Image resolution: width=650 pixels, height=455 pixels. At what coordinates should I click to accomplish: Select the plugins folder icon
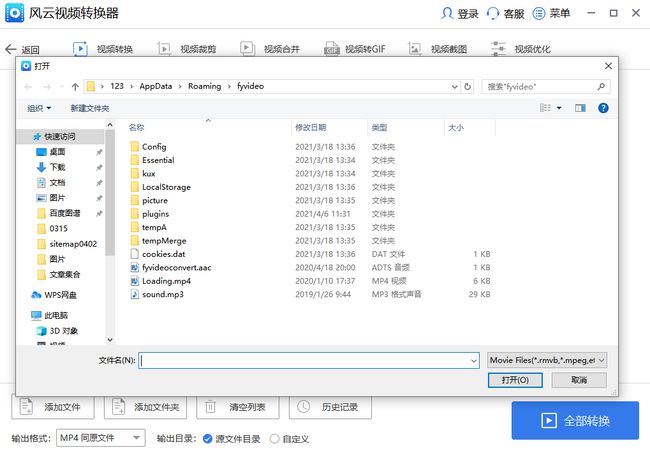(134, 214)
